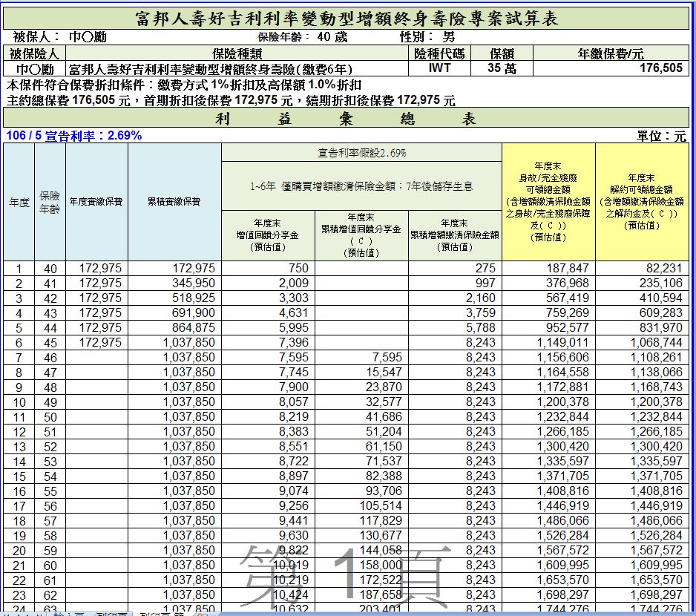
Task: Select the cell containing 831,970
Action: (x=642, y=328)
